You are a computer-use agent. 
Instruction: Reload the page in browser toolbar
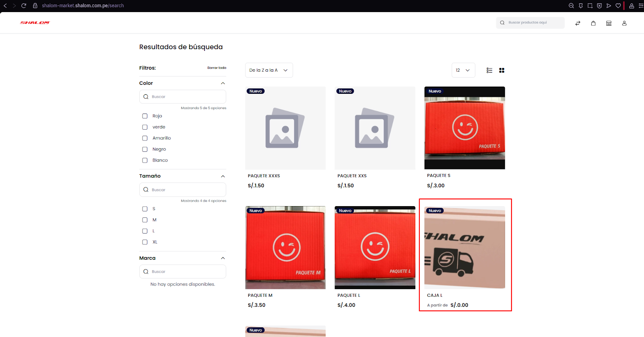pyautogui.click(x=24, y=6)
